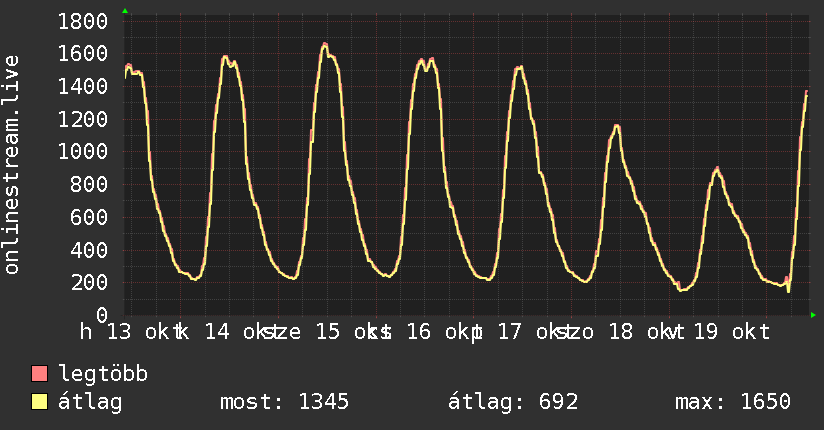Click the 1800 y-axis label
The image size is (824, 430).
coord(83,22)
